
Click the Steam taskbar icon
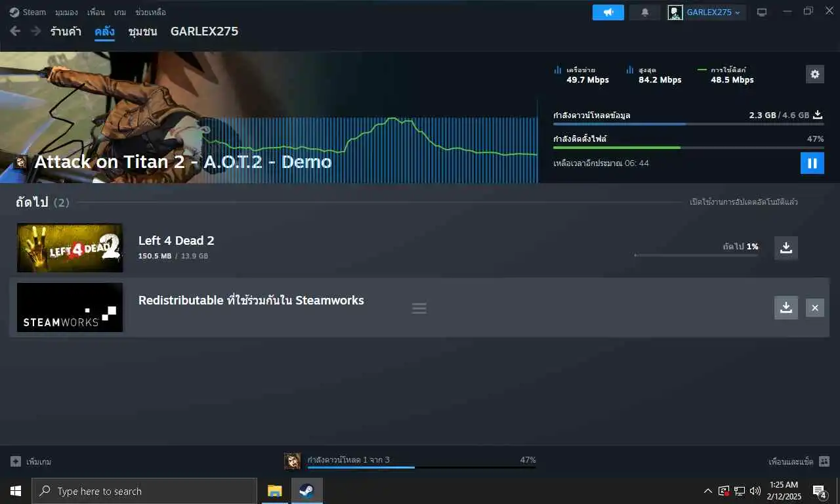(x=306, y=491)
